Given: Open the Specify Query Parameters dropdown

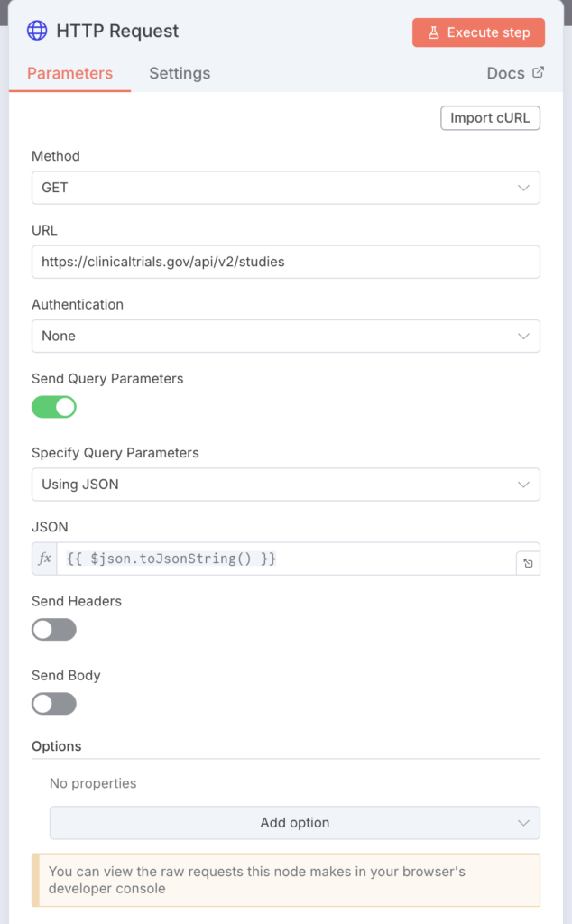Looking at the screenshot, I should coord(285,485).
